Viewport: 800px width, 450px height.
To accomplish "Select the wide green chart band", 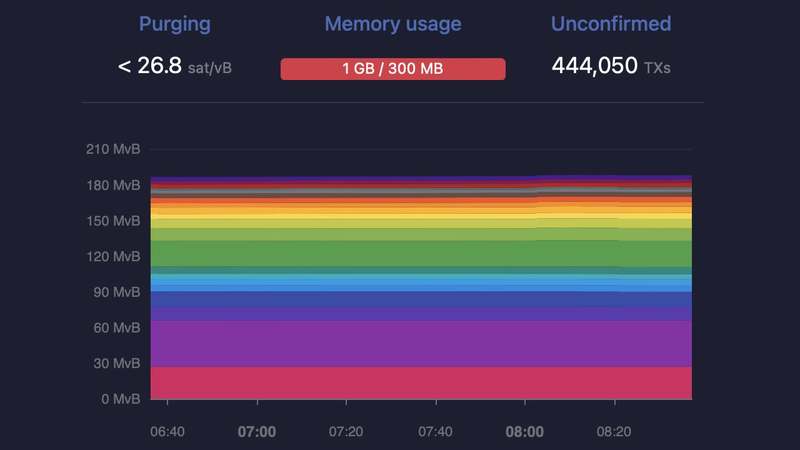I will coord(421,253).
